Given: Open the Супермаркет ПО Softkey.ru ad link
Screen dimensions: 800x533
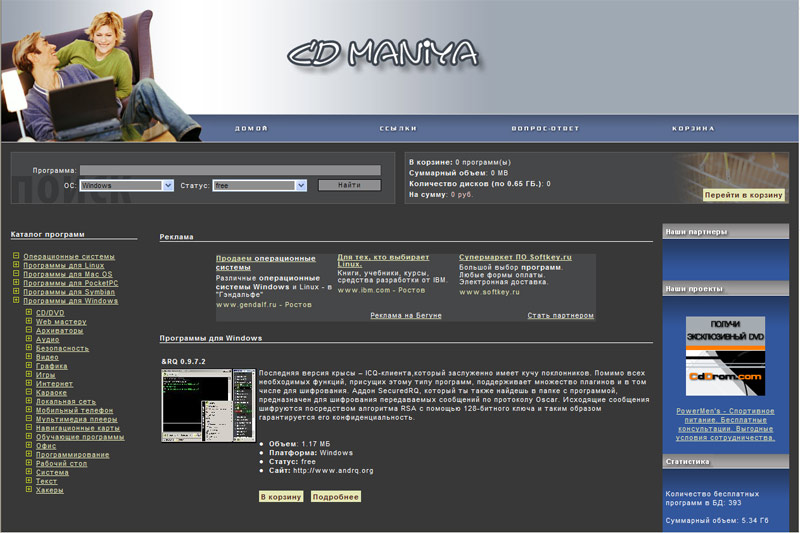Looking at the screenshot, I should [x=515, y=257].
